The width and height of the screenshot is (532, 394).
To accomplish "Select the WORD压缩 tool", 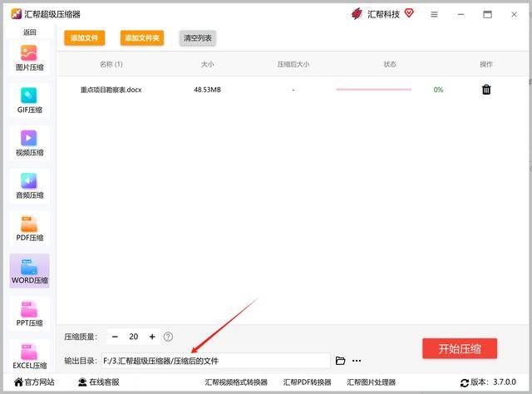I will [x=30, y=271].
